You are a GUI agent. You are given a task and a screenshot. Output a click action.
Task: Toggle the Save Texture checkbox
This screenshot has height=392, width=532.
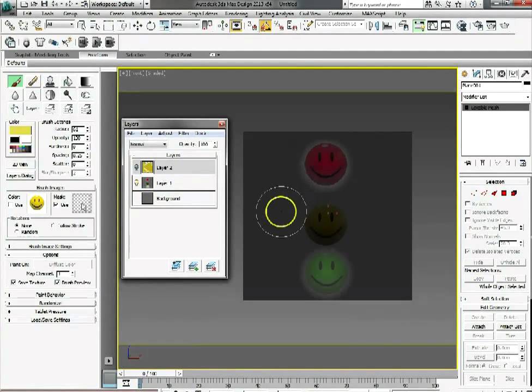point(13,282)
